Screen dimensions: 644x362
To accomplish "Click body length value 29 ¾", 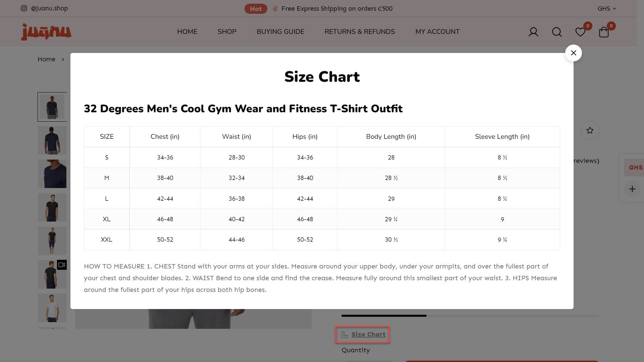I will tap(391, 219).
